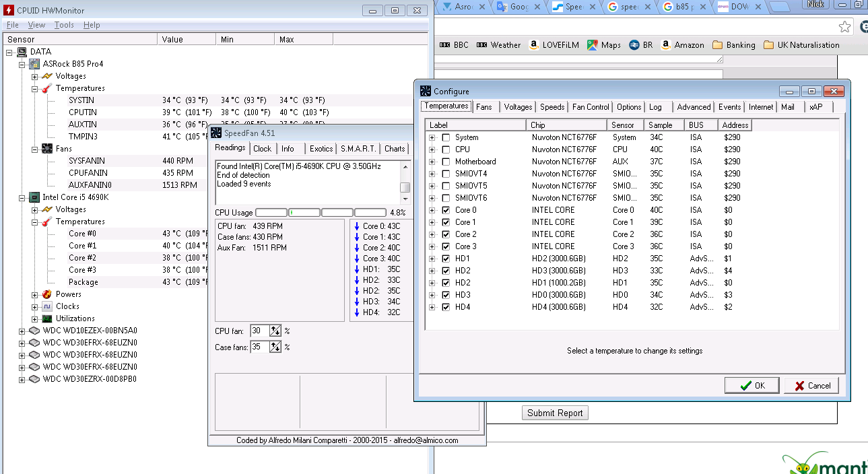Screen dimensions: 868x474
Task: Tick the SMIOVT6 checkbox
Action: (446, 198)
